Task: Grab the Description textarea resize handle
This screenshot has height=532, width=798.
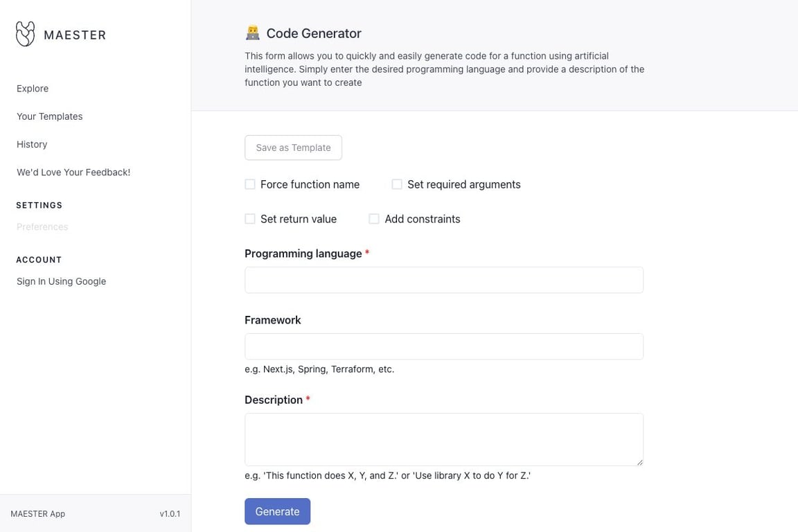Action: (x=639, y=462)
